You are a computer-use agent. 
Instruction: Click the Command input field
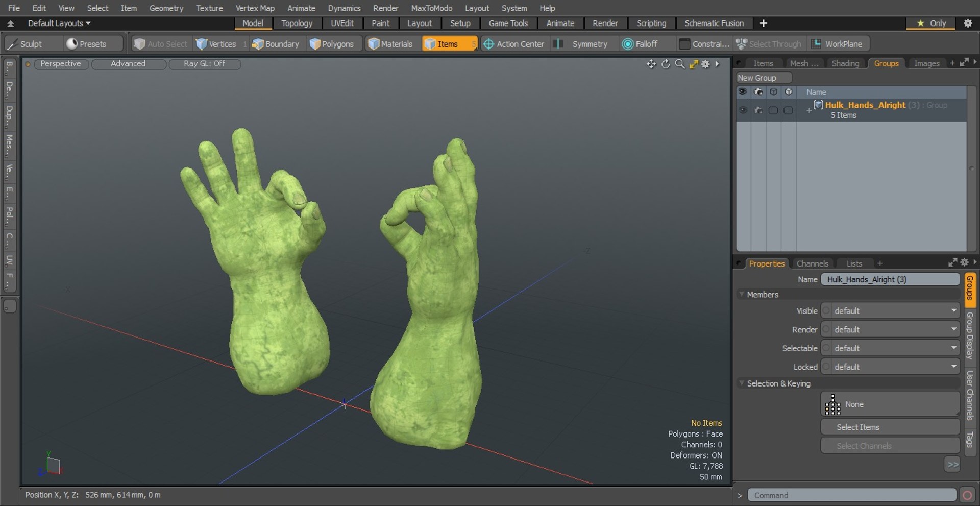pos(851,495)
